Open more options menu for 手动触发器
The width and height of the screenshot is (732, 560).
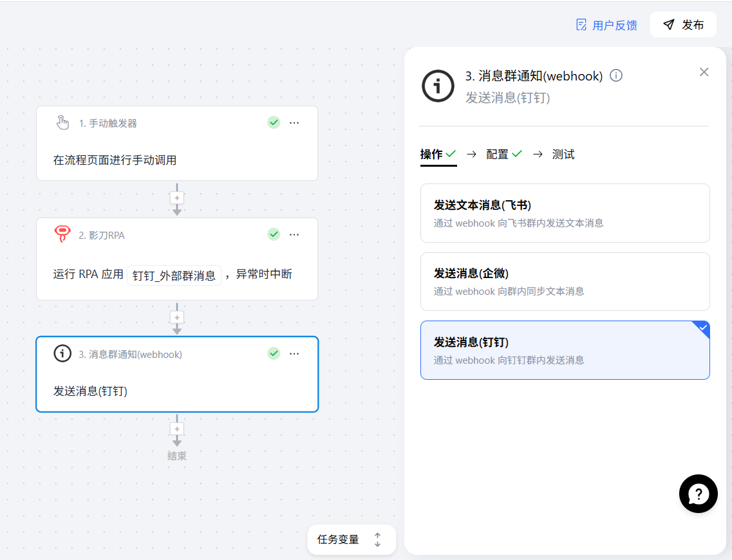tap(294, 123)
